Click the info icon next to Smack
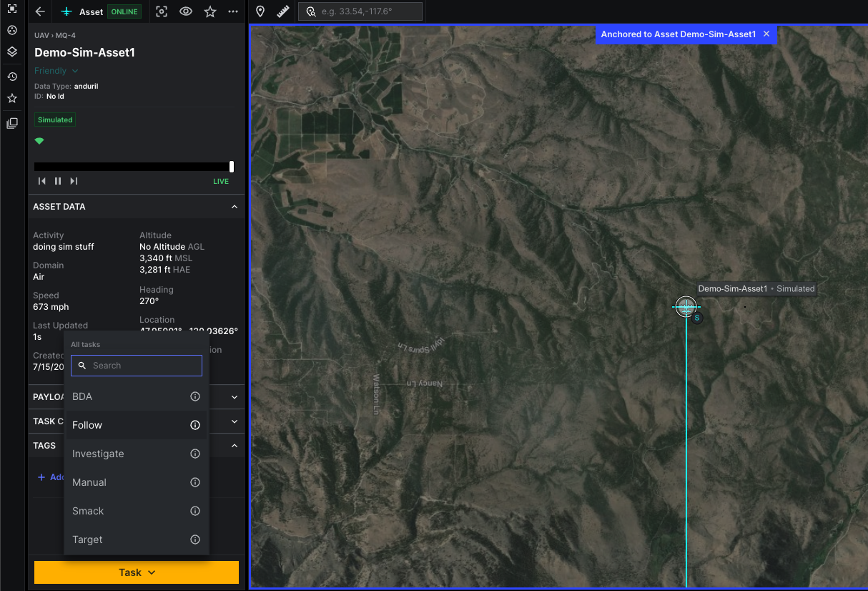 [x=194, y=511]
